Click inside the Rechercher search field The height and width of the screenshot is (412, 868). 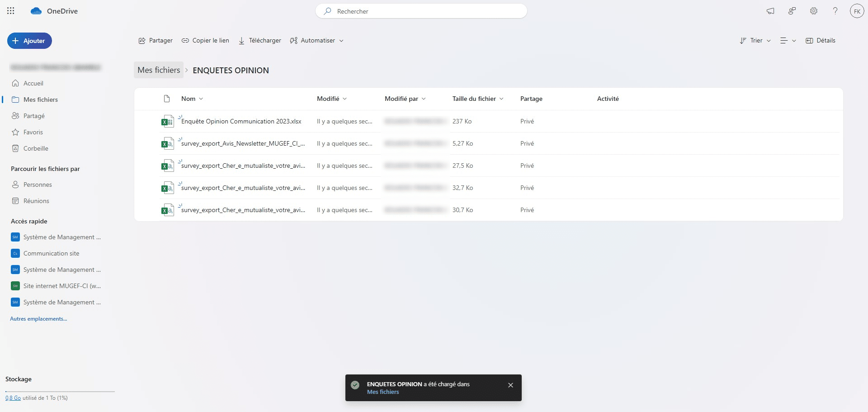(x=421, y=11)
